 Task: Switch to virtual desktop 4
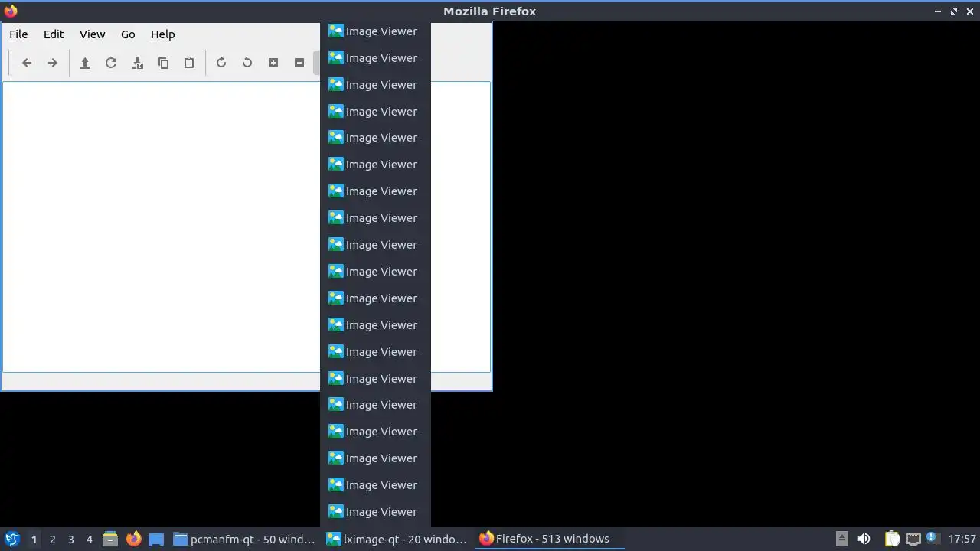pos(90,540)
